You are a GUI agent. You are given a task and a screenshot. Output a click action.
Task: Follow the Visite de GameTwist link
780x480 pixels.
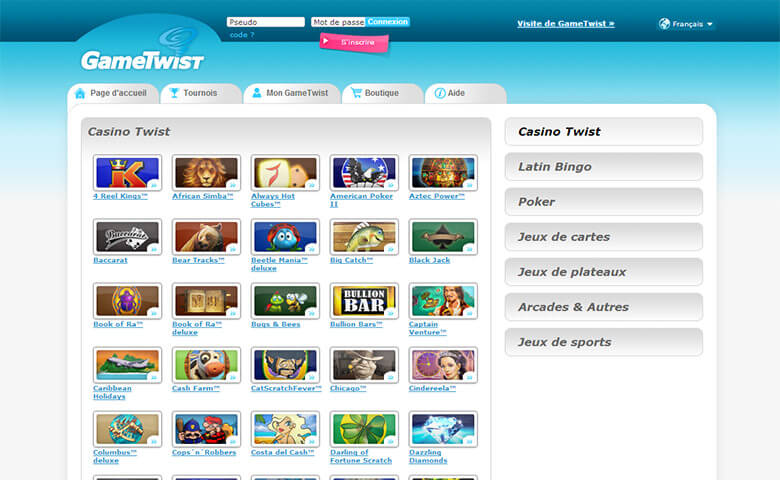point(566,23)
